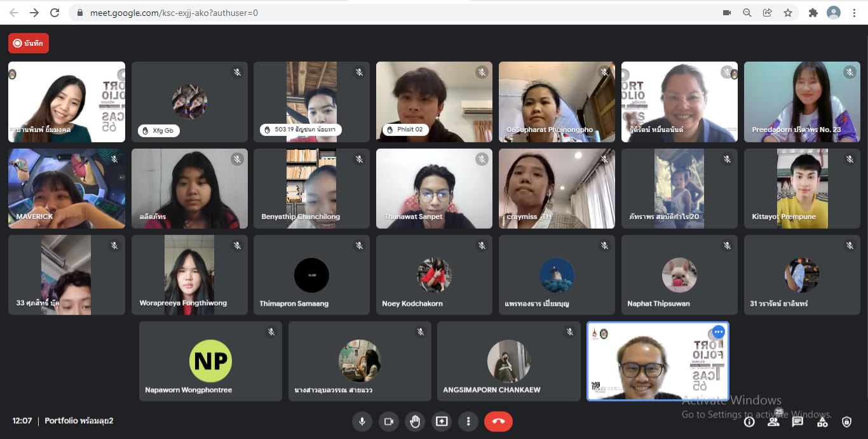The height and width of the screenshot is (439, 868).
Task: Open host controls shield icon
Action: [x=846, y=421]
